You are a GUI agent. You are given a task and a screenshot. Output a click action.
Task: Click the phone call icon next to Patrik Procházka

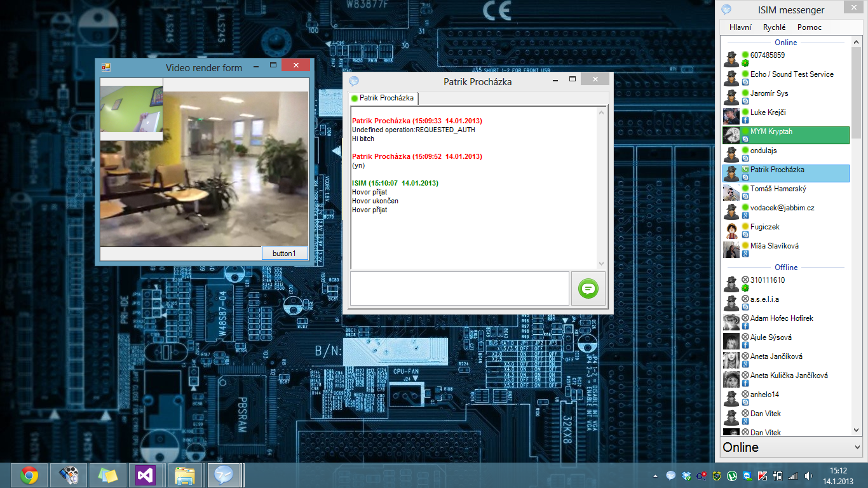click(x=745, y=170)
